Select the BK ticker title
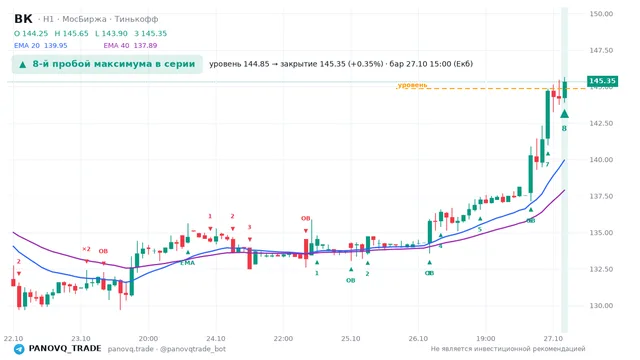Viewport: 640px width, 360px height. coord(23,19)
